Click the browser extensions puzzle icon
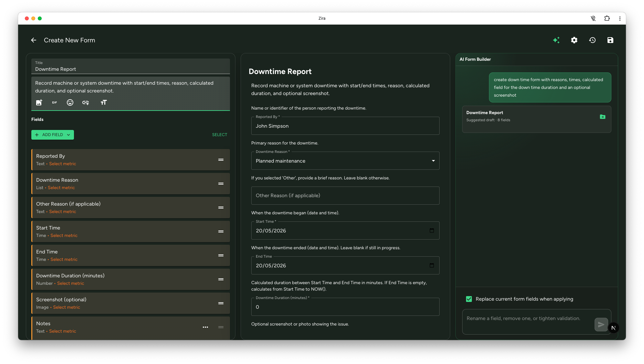 click(x=607, y=18)
